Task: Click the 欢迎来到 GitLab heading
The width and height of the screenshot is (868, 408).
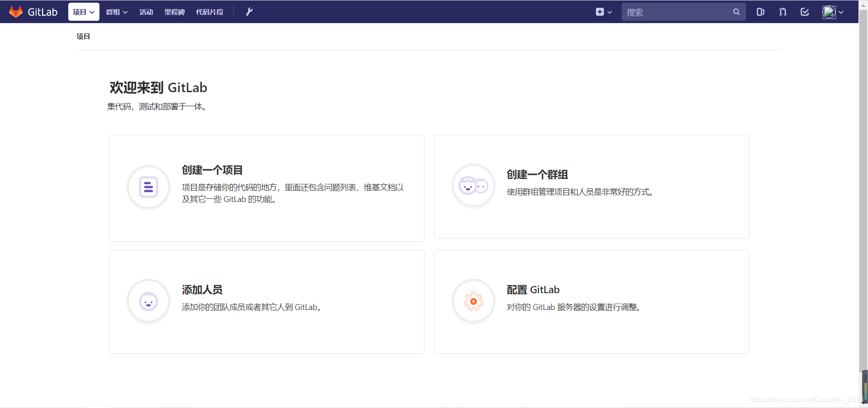Action: (x=158, y=88)
